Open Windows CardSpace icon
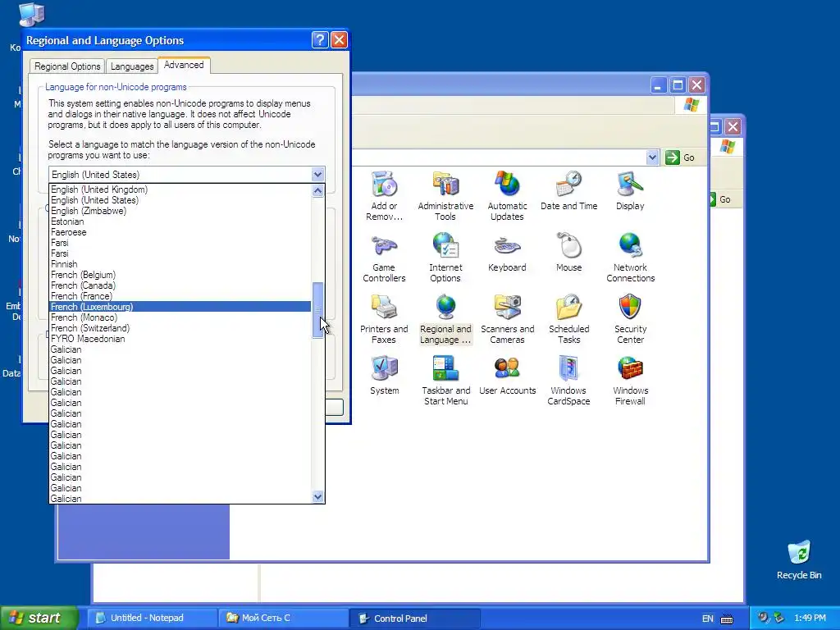 coord(569,381)
